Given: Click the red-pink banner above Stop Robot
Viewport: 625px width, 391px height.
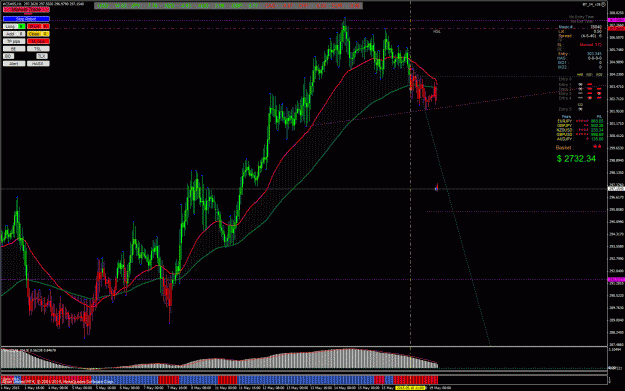Looking at the screenshot, I should coord(26,9).
